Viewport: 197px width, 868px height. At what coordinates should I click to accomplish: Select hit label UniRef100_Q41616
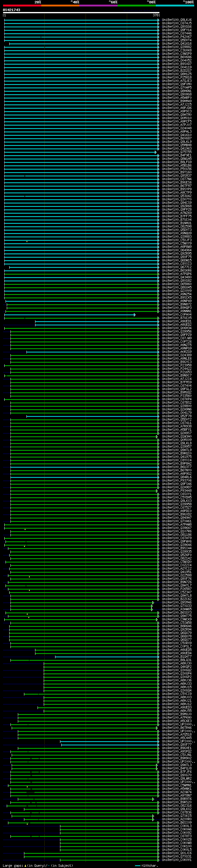[x=177, y=43]
